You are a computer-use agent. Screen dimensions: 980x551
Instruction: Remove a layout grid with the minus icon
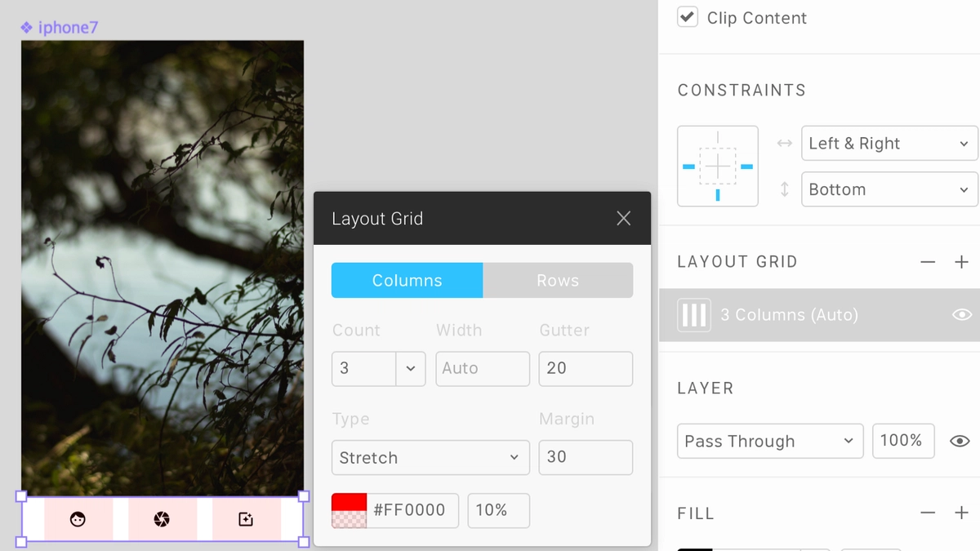click(928, 261)
